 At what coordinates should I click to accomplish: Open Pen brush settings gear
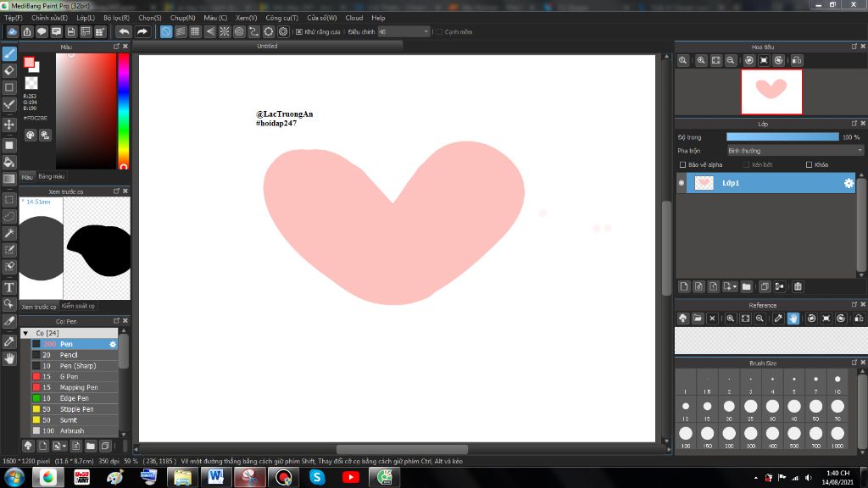pos(113,344)
